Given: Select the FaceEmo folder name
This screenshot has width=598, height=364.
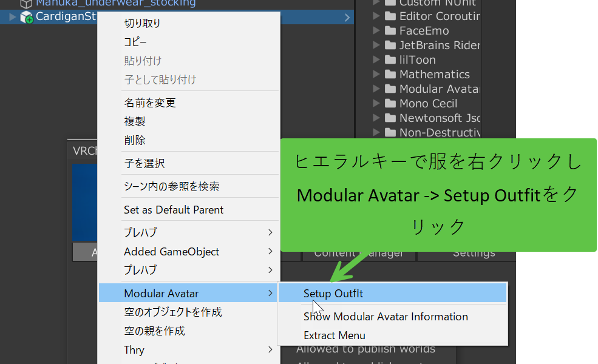Looking at the screenshot, I should [x=424, y=30].
